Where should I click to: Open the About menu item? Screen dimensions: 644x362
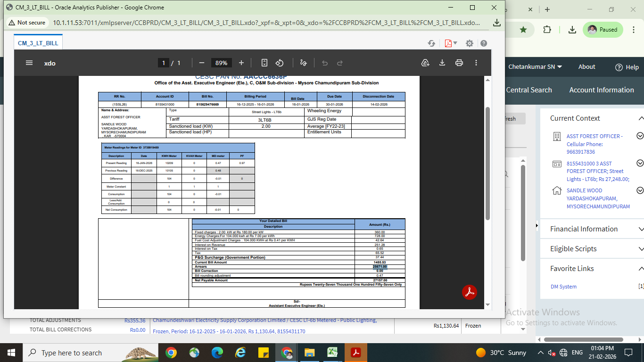[x=587, y=67]
